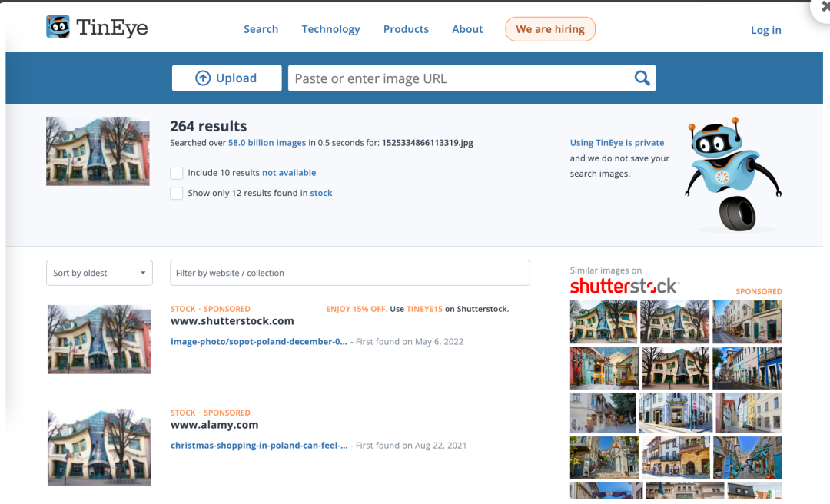Click the filename 1525334866113319.jpg

(x=428, y=142)
